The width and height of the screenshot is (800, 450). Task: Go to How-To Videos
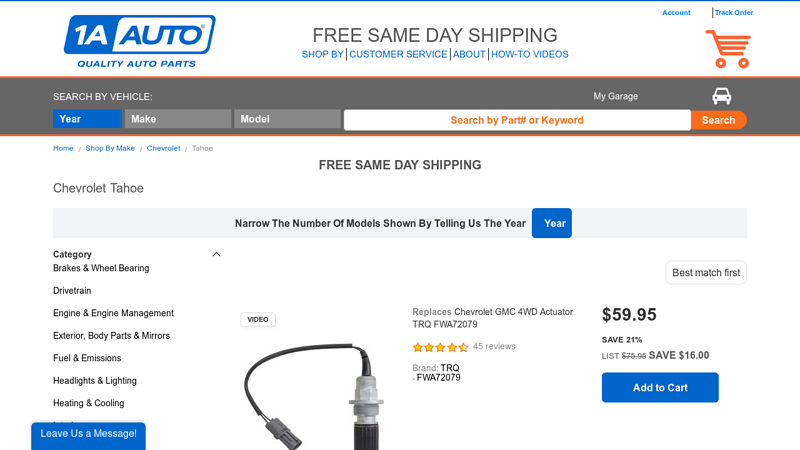point(529,54)
